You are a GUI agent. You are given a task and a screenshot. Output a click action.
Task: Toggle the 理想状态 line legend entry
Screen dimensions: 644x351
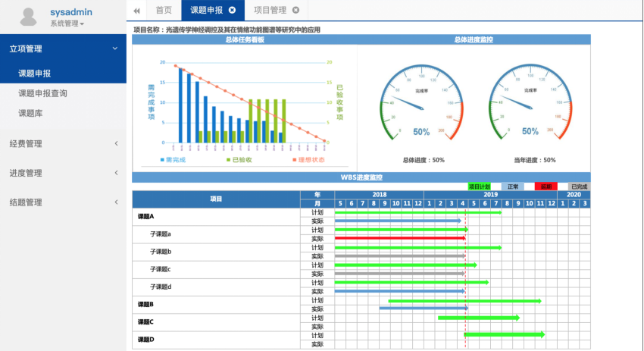click(x=308, y=160)
